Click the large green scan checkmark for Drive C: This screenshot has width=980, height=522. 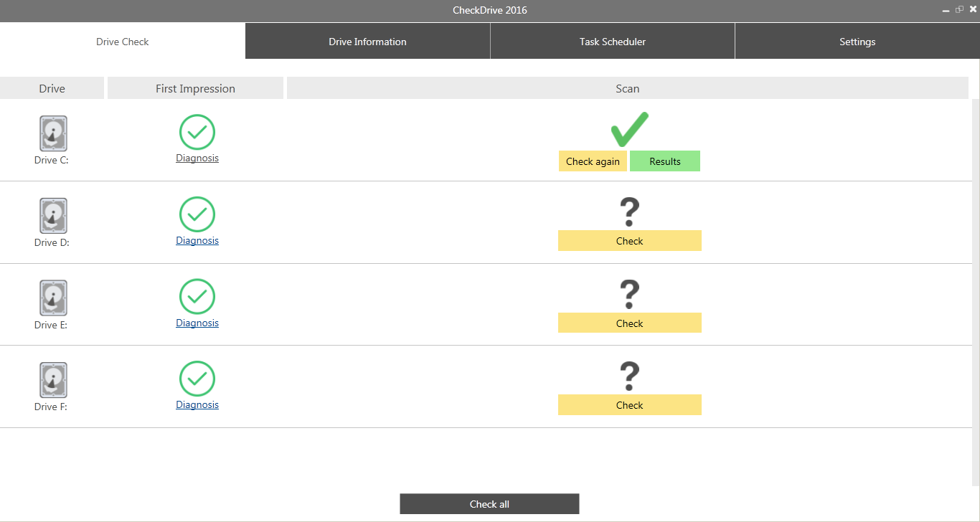[629, 129]
